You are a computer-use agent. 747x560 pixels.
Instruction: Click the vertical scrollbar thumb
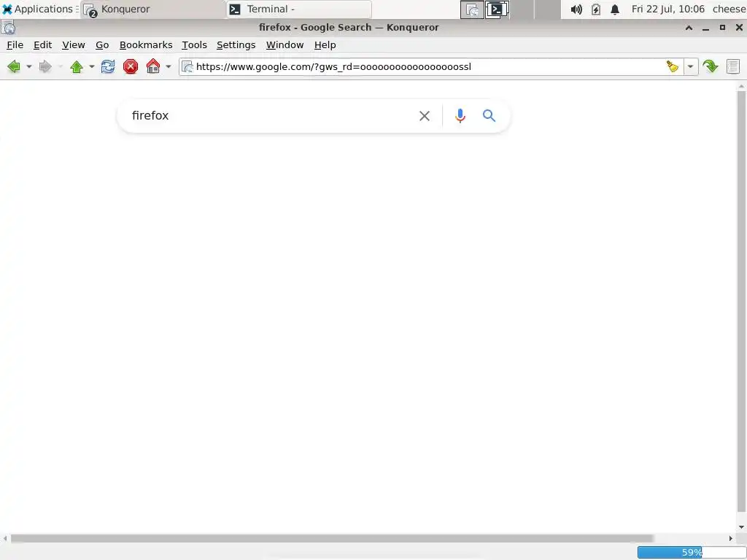741,301
